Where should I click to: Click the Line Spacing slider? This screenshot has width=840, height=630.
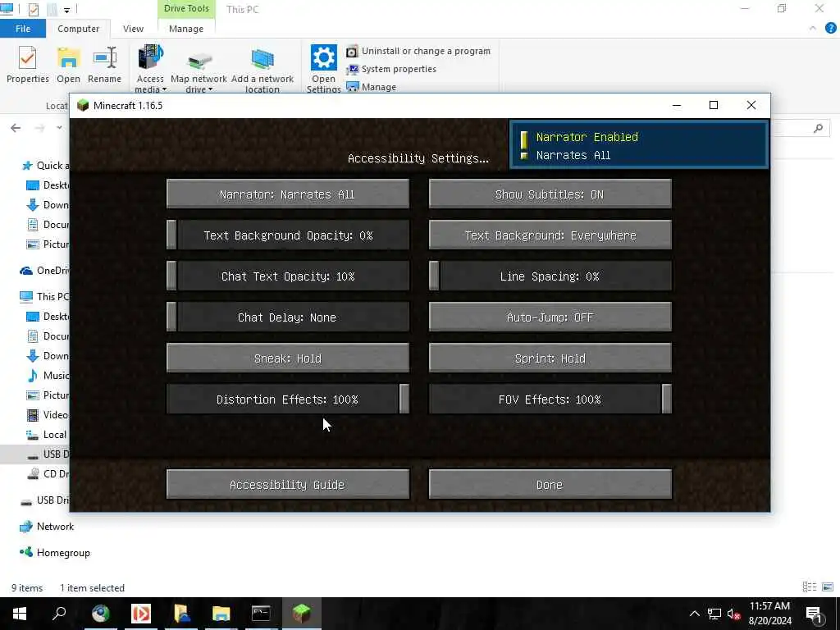[x=550, y=276]
